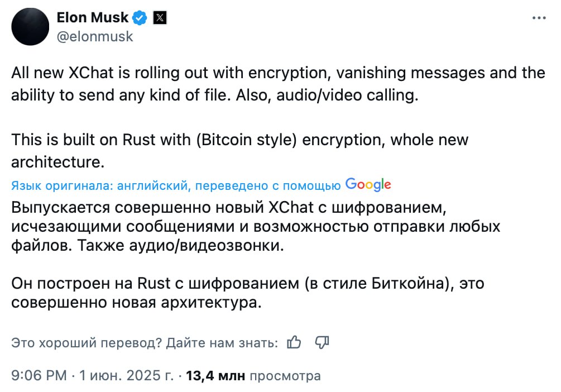
Task: Open the three-dot more options menu
Action: point(538,18)
